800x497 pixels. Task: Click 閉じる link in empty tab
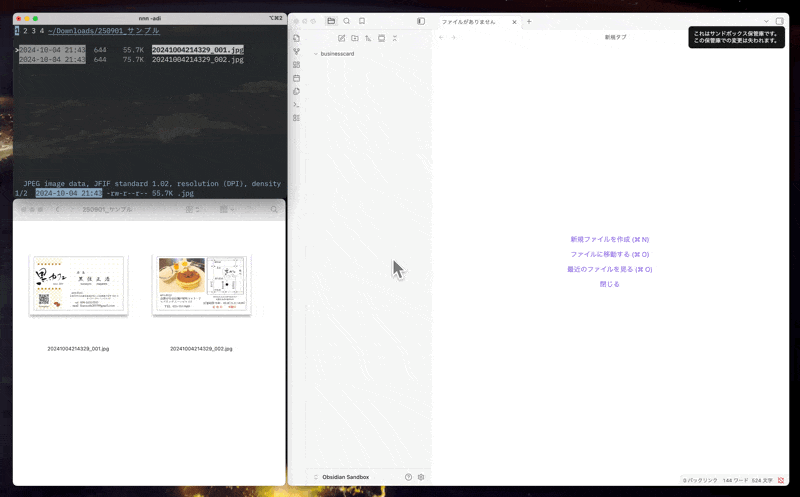(x=610, y=284)
